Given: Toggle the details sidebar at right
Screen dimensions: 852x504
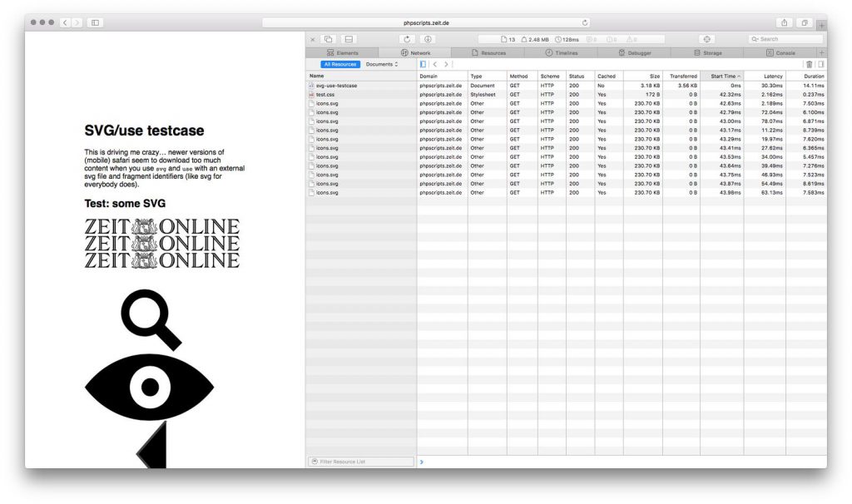Looking at the screenshot, I should coord(820,64).
